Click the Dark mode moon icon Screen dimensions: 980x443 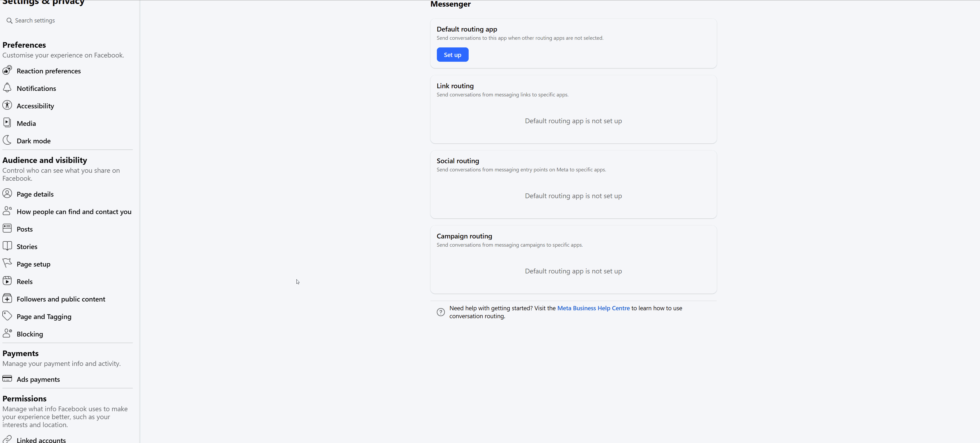pos(7,140)
